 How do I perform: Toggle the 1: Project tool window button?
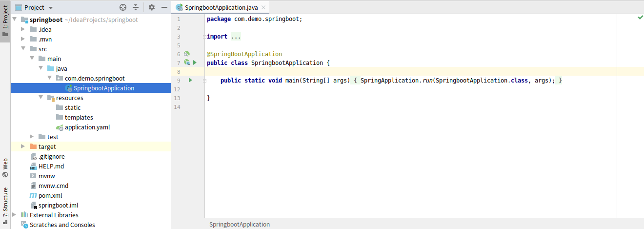tap(5, 21)
